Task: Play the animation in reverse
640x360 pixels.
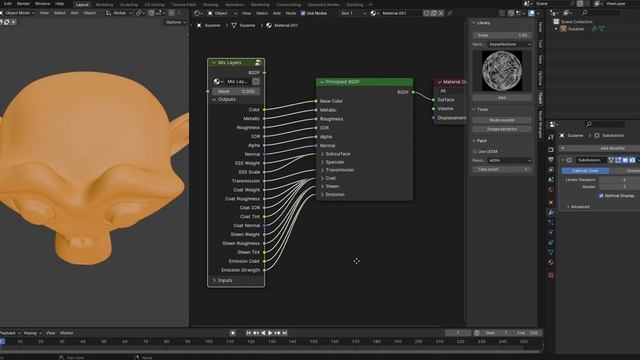Action: (263, 333)
